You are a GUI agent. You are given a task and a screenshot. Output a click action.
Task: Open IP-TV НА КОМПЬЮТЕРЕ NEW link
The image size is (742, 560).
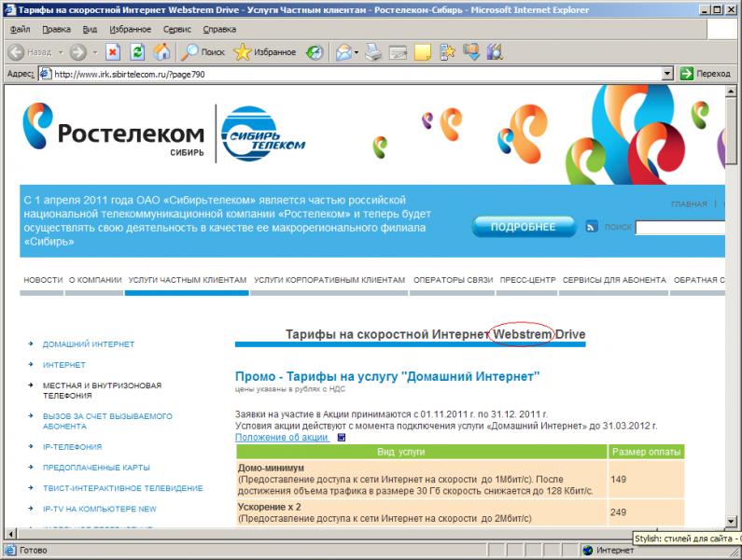(x=99, y=509)
